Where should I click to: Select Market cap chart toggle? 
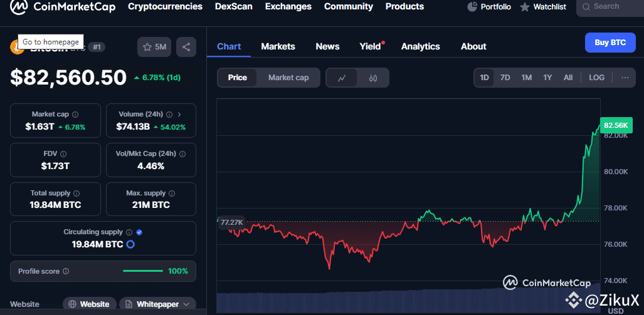point(288,78)
